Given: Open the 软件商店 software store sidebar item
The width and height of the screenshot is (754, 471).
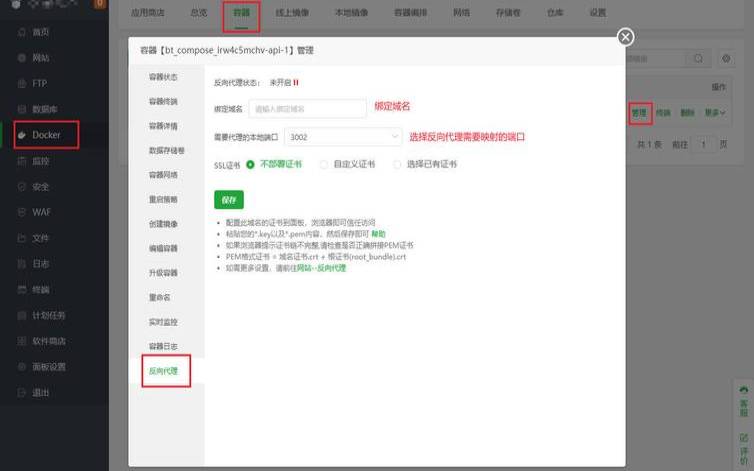Looking at the screenshot, I should tap(48, 341).
